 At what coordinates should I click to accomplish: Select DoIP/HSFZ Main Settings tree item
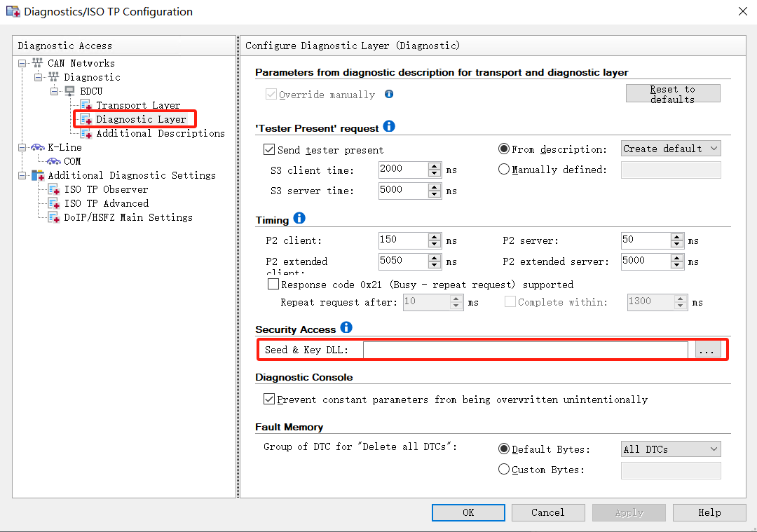click(128, 217)
